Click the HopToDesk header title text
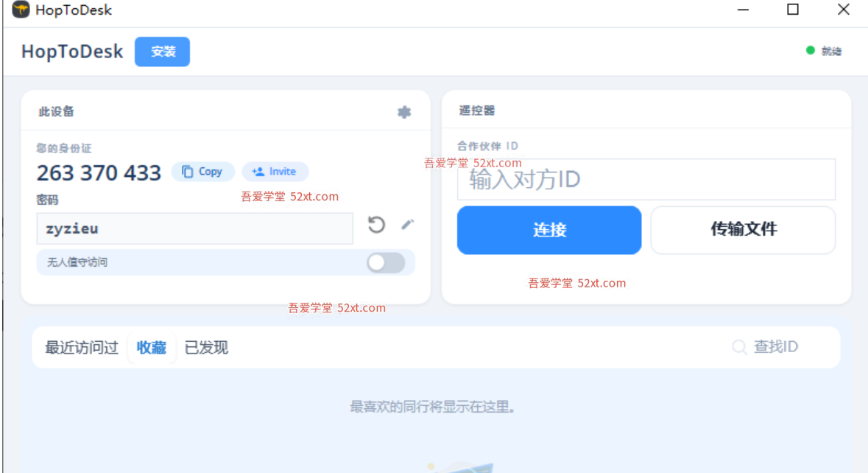Viewport: 868px width, 473px height. click(x=72, y=52)
